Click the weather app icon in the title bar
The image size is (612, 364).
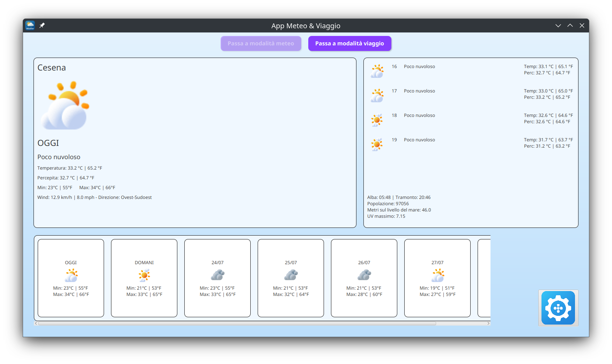(30, 25)
